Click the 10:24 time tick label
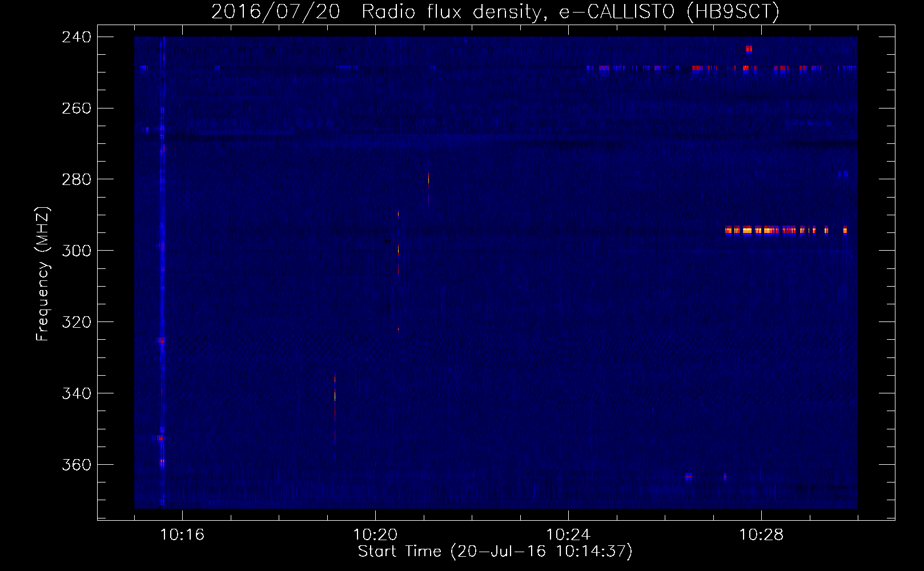 click(568, 534)
